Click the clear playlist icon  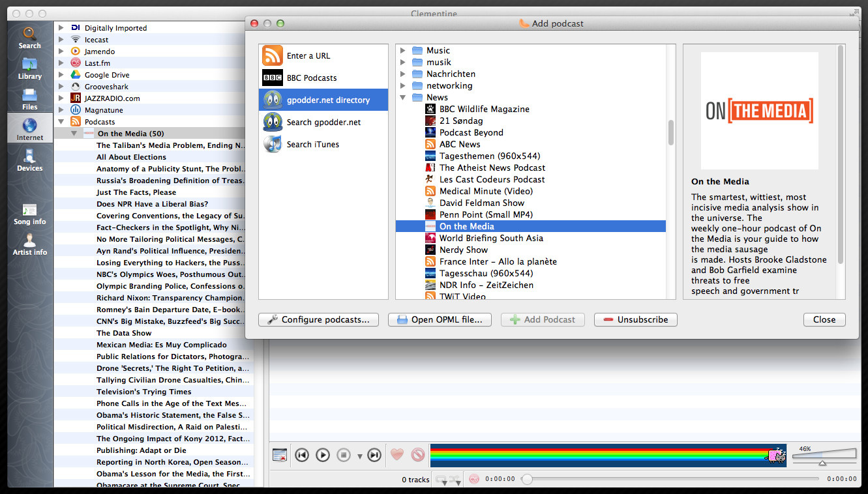[x=280, y=455]
